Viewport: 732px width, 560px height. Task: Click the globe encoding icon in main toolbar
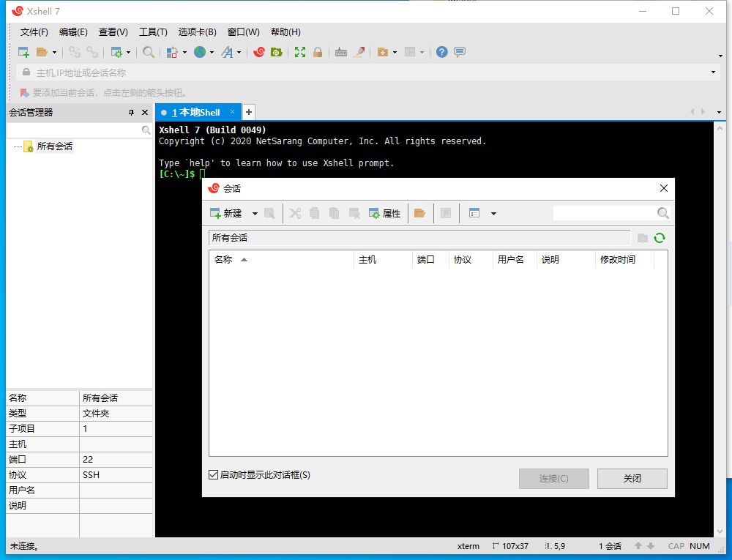(x=200, y=52)
